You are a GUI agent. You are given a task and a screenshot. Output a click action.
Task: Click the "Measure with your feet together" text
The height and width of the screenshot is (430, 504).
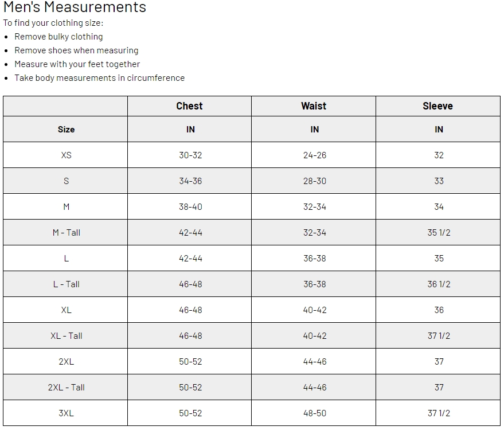click(x=77, y=64)
